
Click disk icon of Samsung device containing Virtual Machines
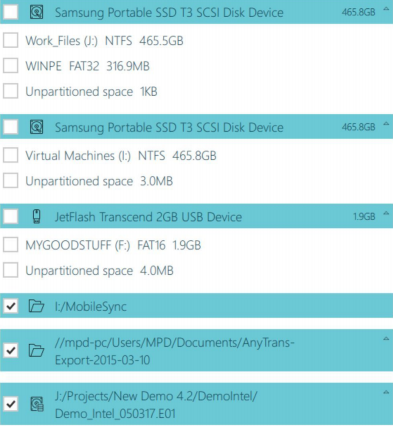(36, 127)
